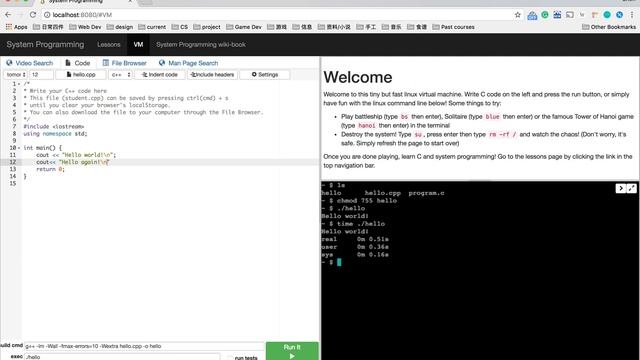The width and height of the screenshot is (640, 360).
Task: Click the "bs" code snippet
Action: [x=404, y=116]
